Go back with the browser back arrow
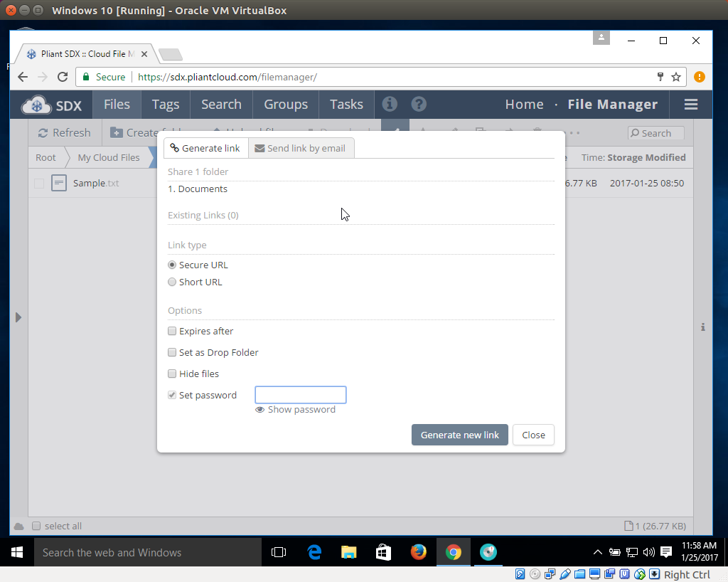Screen dimensions: 728x582 coord(23,77)
